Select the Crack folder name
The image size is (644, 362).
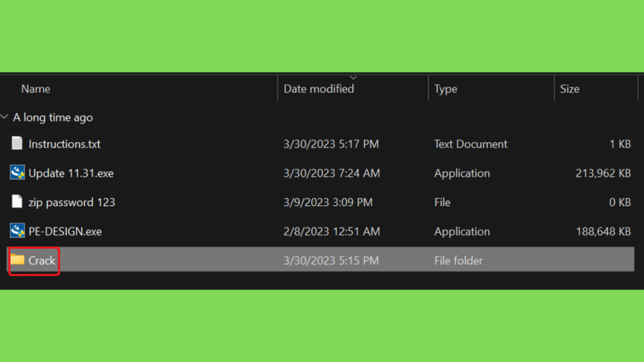pyautogui.click(x=42, y=261)
